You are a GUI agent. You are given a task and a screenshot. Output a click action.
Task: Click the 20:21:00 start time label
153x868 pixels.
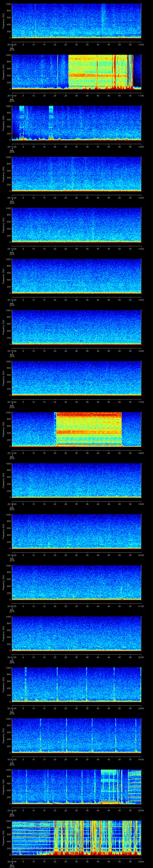pyautogui.click(x=12, y=657)
